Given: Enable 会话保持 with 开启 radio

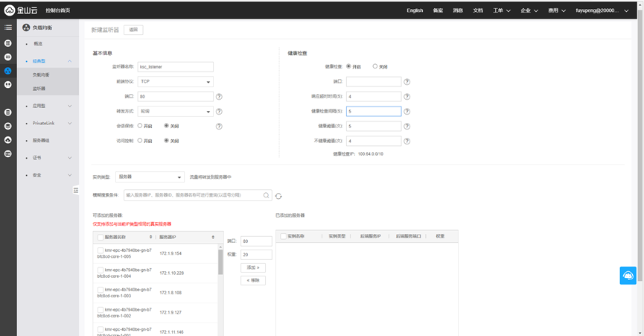Looking at the screenshot, I should (x=141, y=126).
